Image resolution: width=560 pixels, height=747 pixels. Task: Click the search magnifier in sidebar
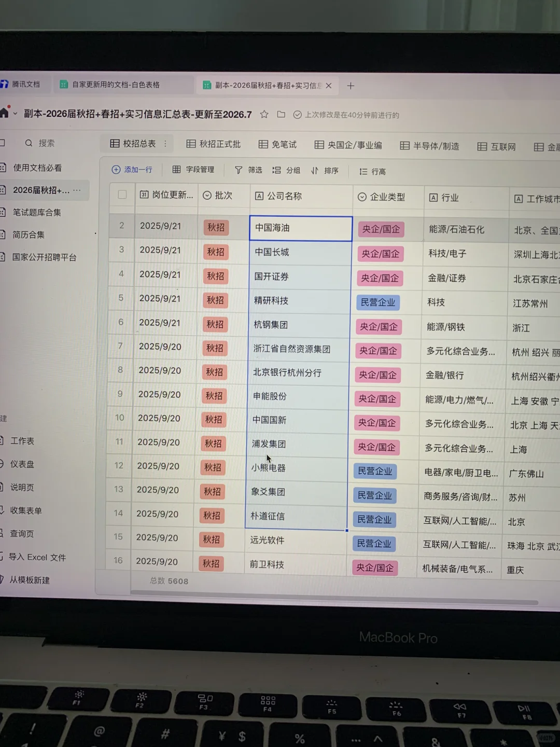pos(29,143)
